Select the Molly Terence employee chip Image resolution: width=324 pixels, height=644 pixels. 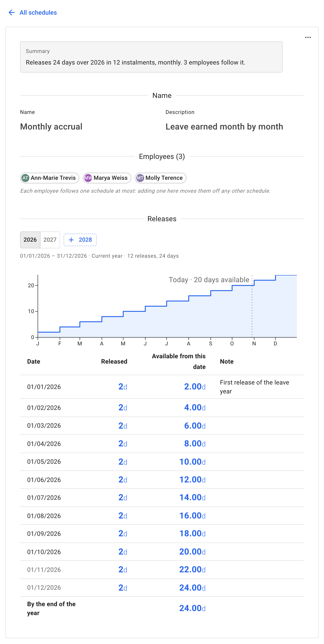(x=160, y=178)
